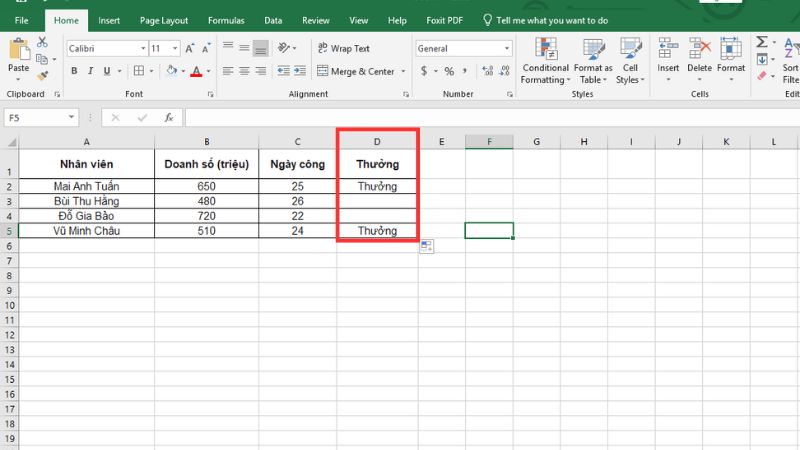The height and width of the screenshot is (450, 800).
Task: Apply the red font color swatch
Action: pyautogui.click(x=195, y=71)
